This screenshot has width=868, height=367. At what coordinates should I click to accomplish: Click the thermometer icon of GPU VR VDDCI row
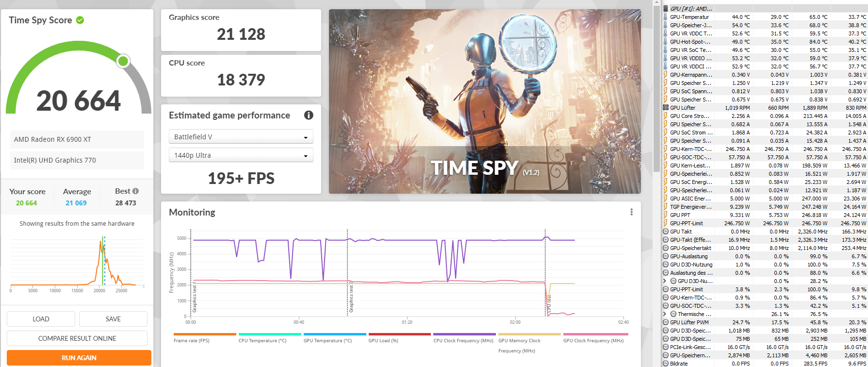[x=666, y=67]
